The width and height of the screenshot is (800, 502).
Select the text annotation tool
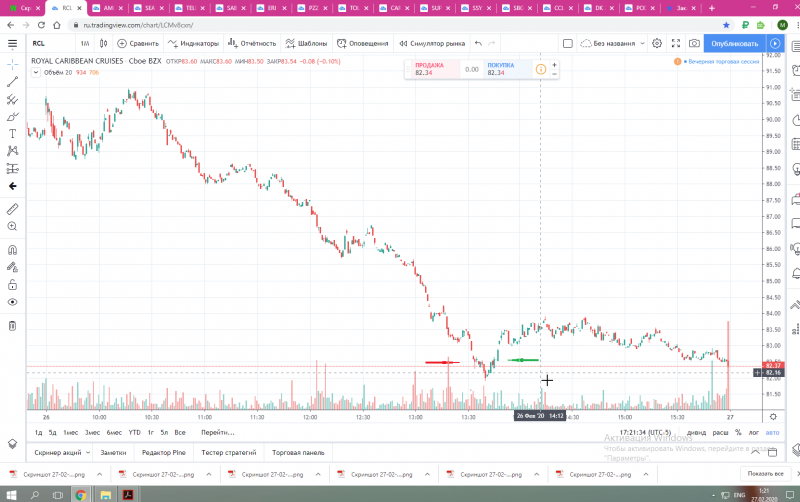[x=12, y=134]
